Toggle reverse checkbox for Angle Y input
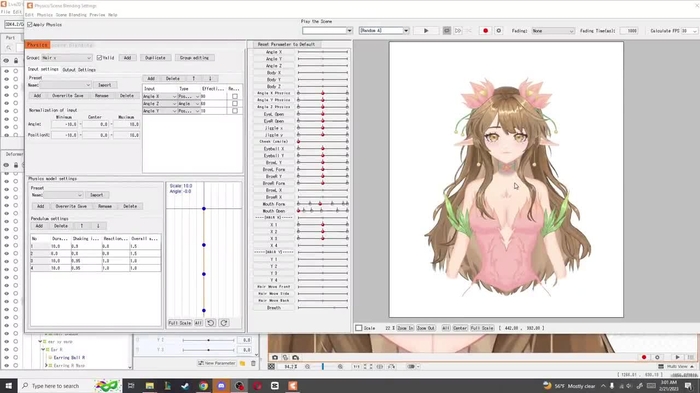700x393 pixels. tap(235, 111)
